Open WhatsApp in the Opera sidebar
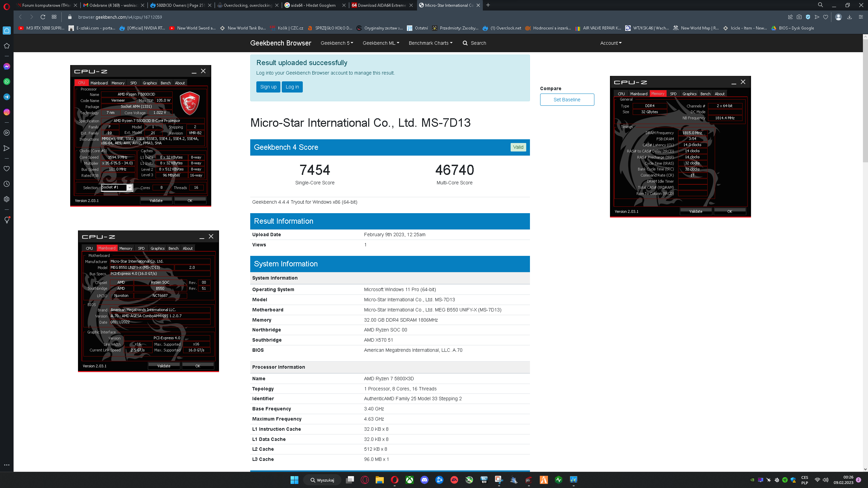868x488 pixels. click(7, 82)
